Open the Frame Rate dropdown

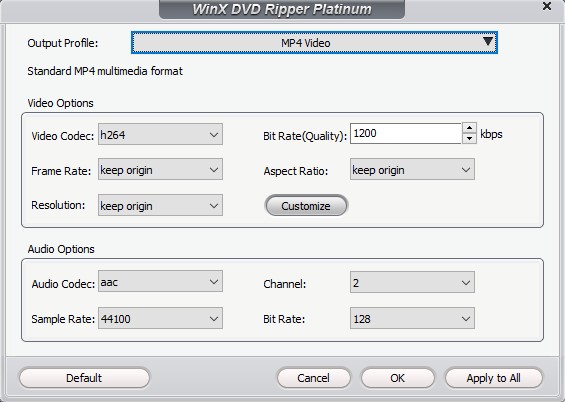pos(160,169)
